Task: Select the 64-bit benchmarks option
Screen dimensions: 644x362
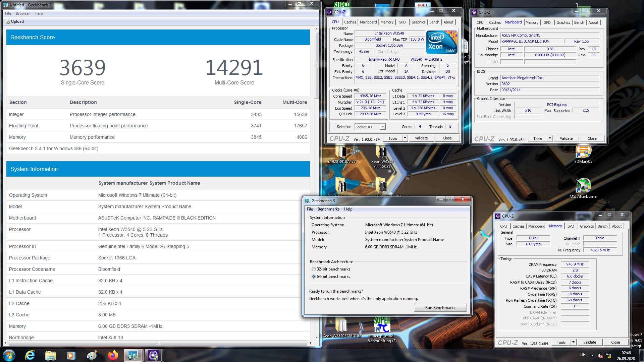Action: point(314,277)
